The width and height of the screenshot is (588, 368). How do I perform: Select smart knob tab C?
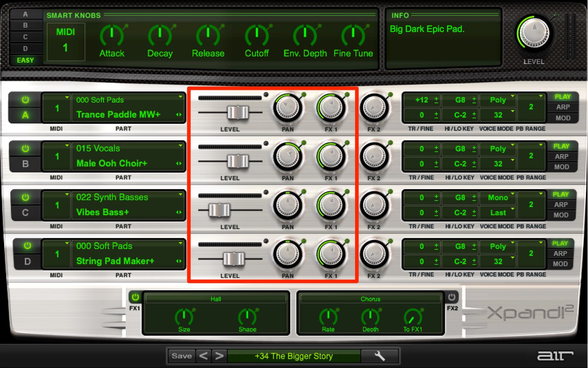coord(25,37)
